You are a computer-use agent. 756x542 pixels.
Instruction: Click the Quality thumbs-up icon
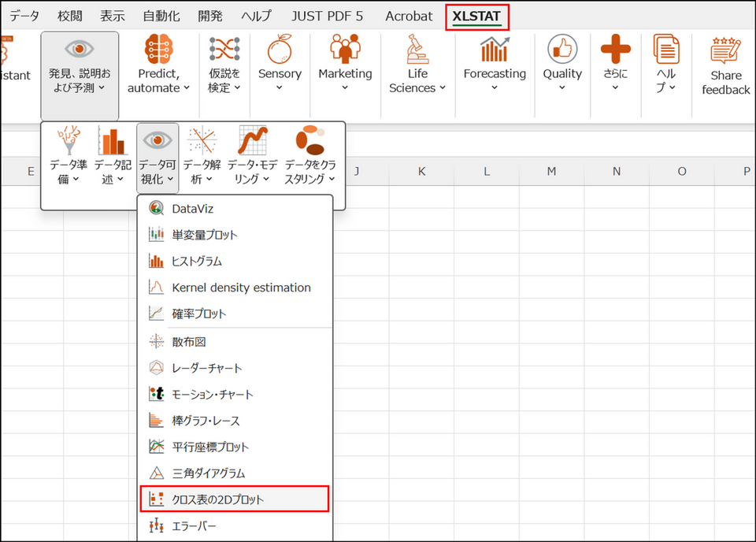(562, 50)
